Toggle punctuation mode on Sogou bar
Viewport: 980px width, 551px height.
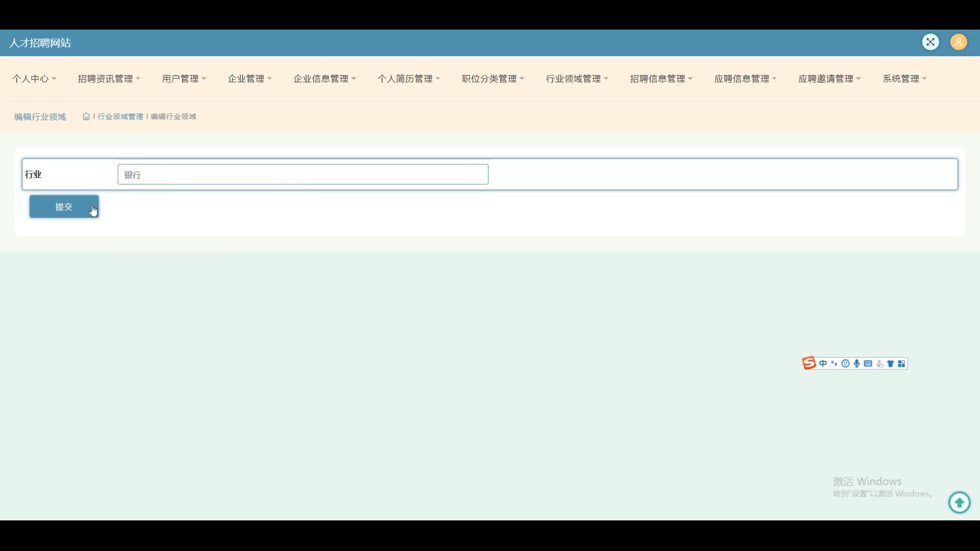click(834, 363)
